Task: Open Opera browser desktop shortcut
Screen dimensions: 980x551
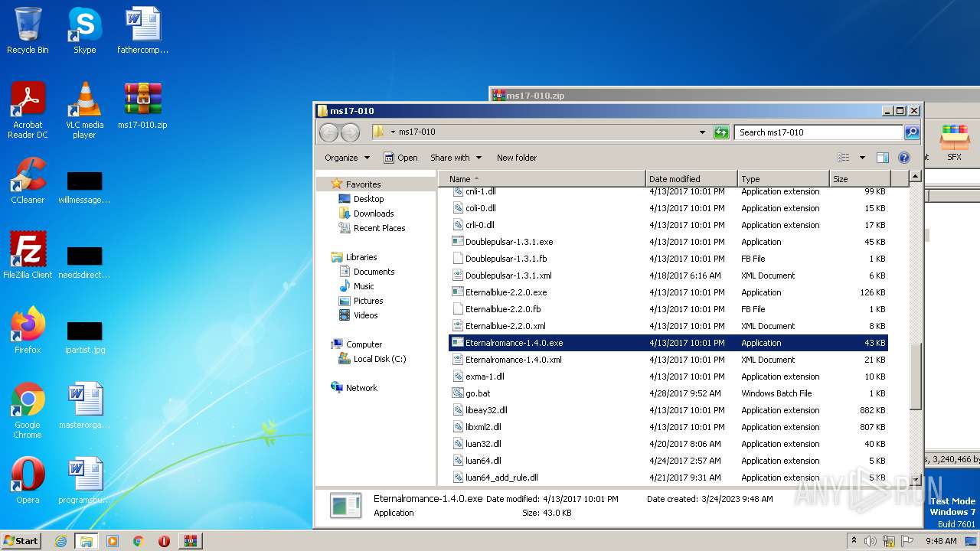Action: tap(28, 481)
